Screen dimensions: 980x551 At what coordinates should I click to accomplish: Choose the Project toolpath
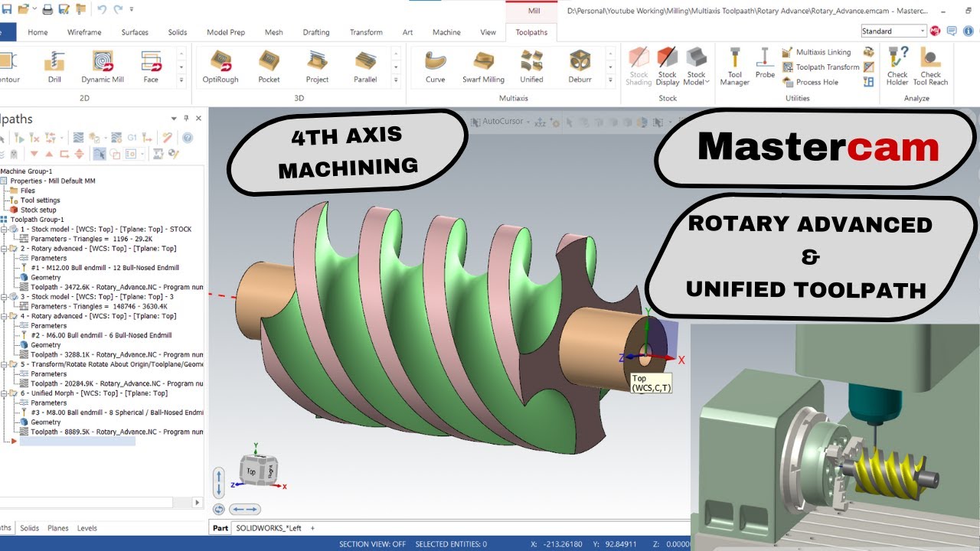point(317,65)
